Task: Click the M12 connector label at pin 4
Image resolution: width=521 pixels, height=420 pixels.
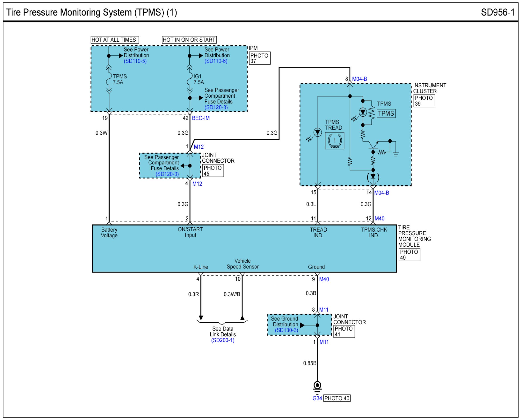Action: (x=197, y=184)
